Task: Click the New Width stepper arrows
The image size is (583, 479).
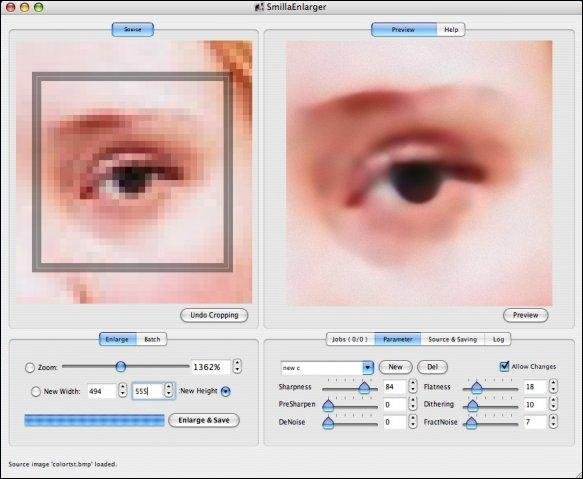Action: point(123,390)
